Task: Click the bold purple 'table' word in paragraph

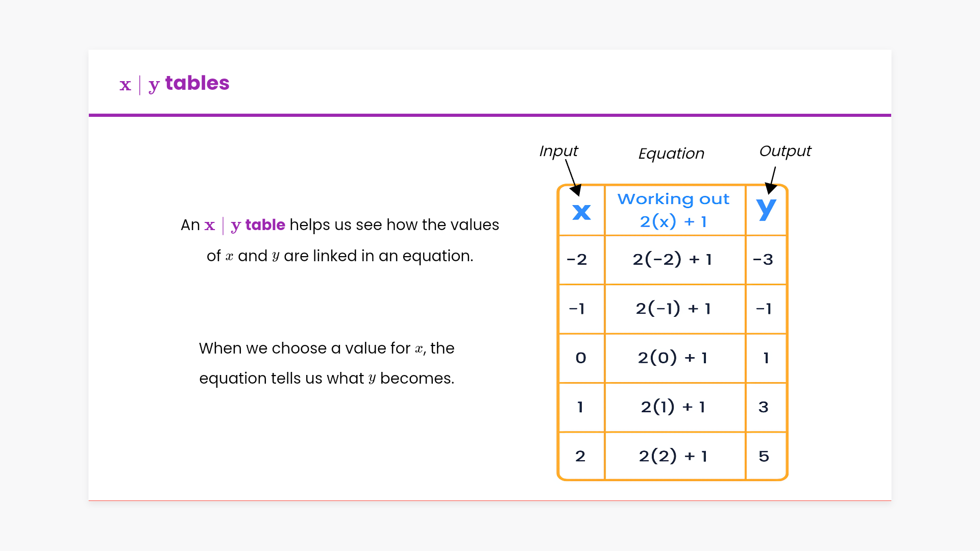Action: pyautogui.click(x=265, y=225)
